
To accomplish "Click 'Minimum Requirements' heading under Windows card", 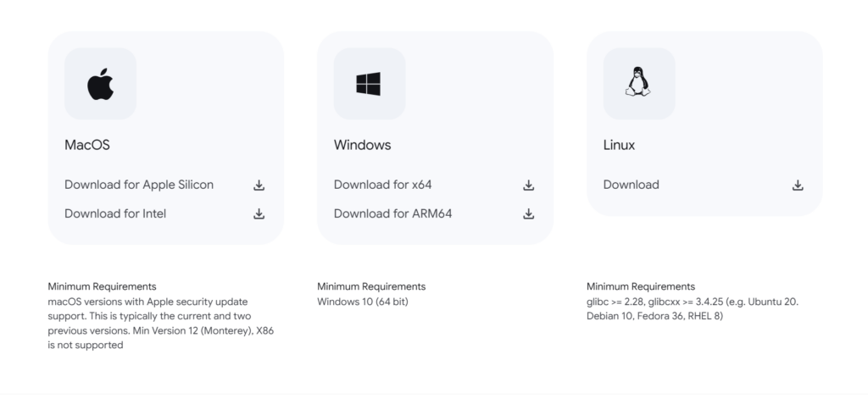I will pyautogui.click(x=371, y=287).
